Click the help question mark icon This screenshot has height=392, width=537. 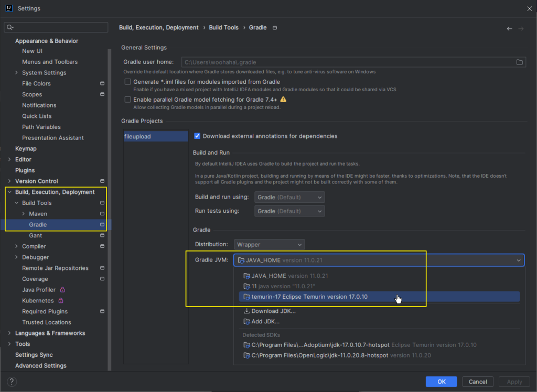click(x=12, y=382)
